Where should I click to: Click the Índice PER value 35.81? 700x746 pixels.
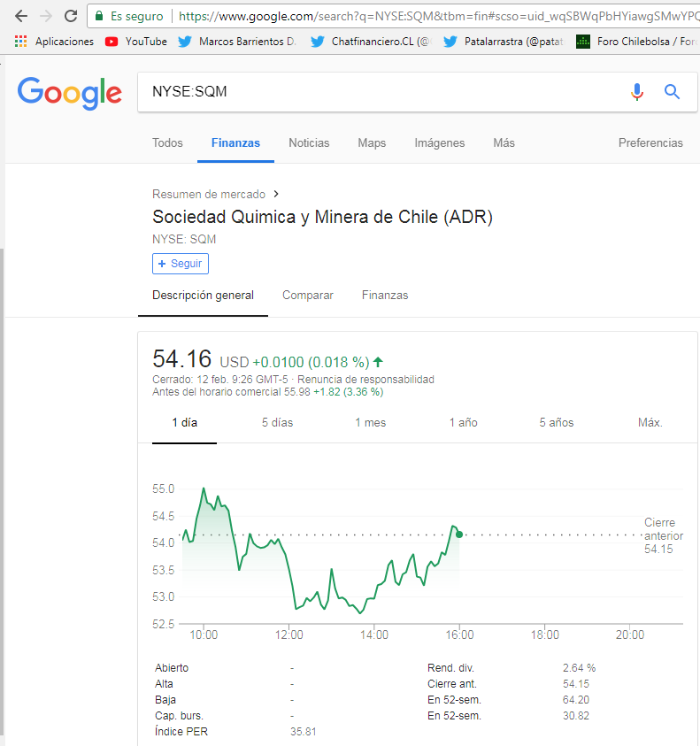[304, 731]
